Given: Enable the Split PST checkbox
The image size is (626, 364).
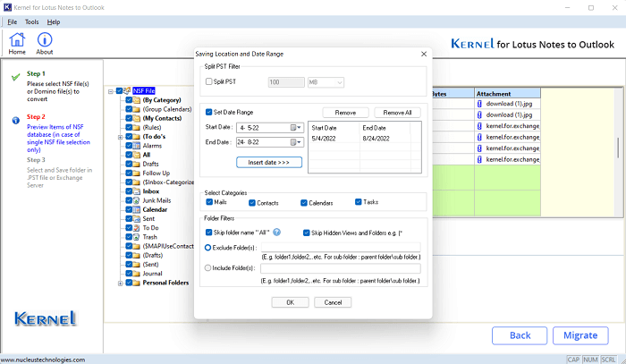Looking at the screenshot, I should click(x=208, y=81).
